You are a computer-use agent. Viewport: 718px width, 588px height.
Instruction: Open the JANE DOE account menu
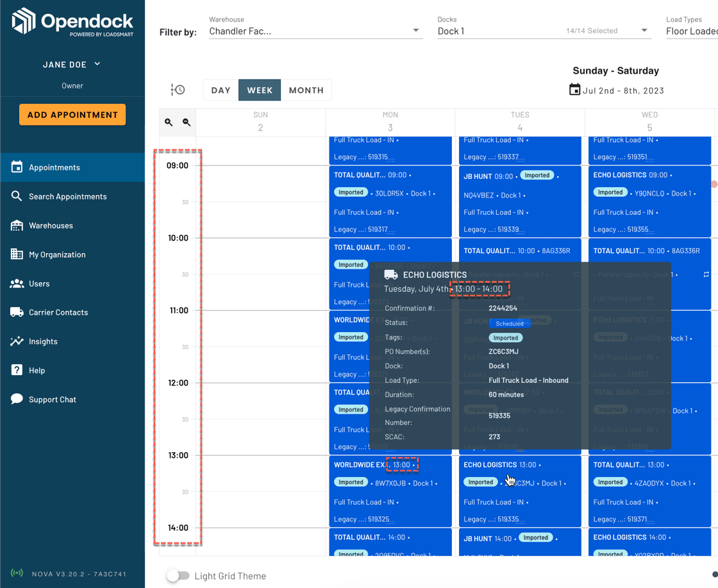pos(72,64)
